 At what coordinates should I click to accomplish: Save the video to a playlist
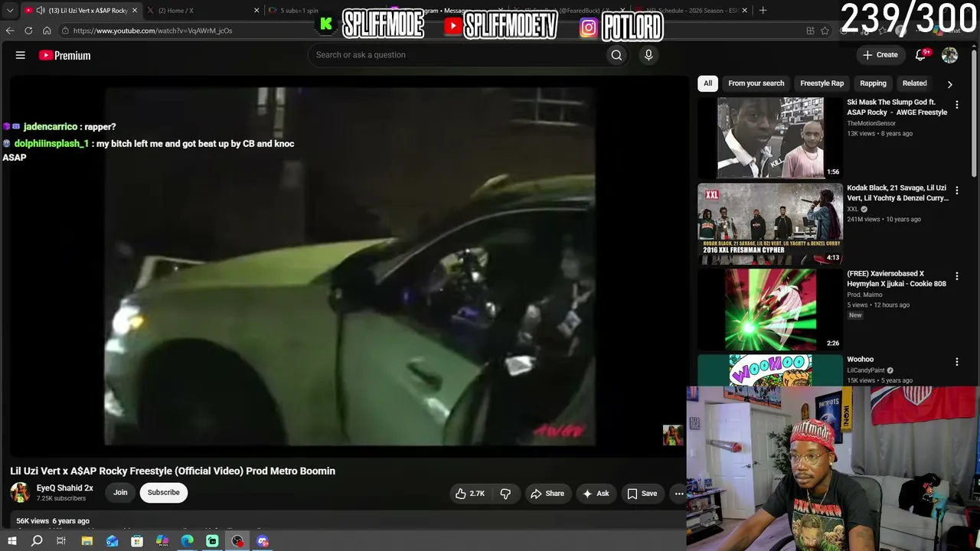[x=642, y=494]
